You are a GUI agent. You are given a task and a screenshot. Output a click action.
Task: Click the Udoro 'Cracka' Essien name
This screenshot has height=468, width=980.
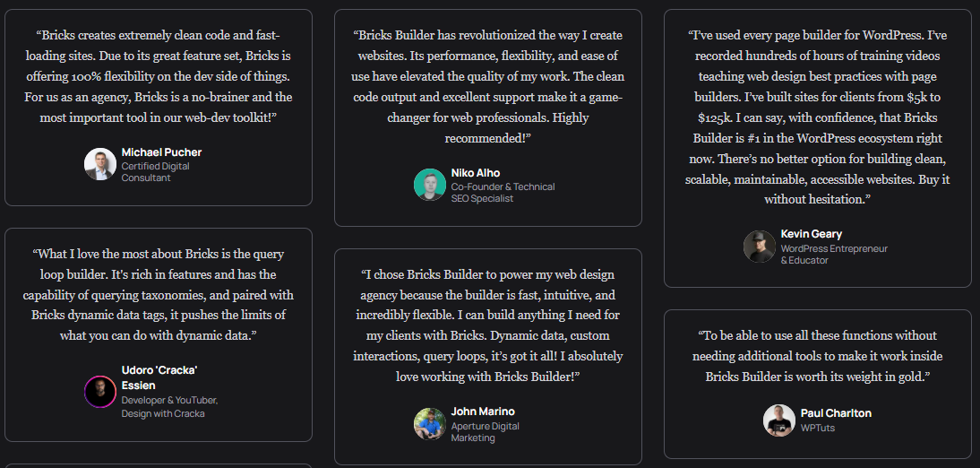click(x=159, y=377)
